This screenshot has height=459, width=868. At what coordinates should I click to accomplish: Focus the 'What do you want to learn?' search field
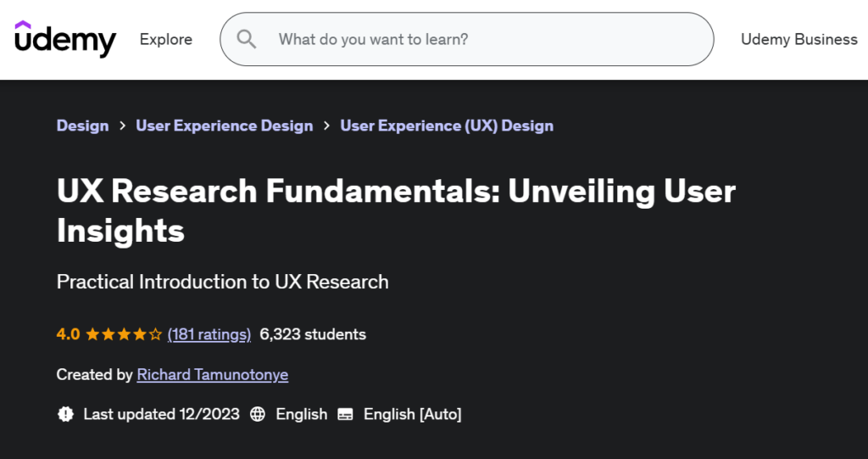pyautogui.click(x=467, y=39)
